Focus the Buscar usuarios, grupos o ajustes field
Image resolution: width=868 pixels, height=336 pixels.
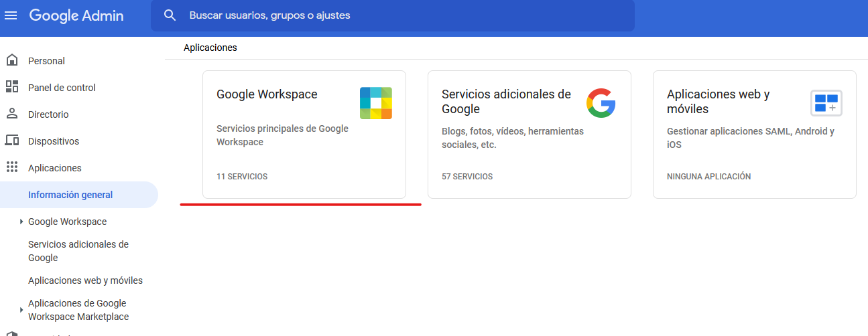tap(393, 15)
